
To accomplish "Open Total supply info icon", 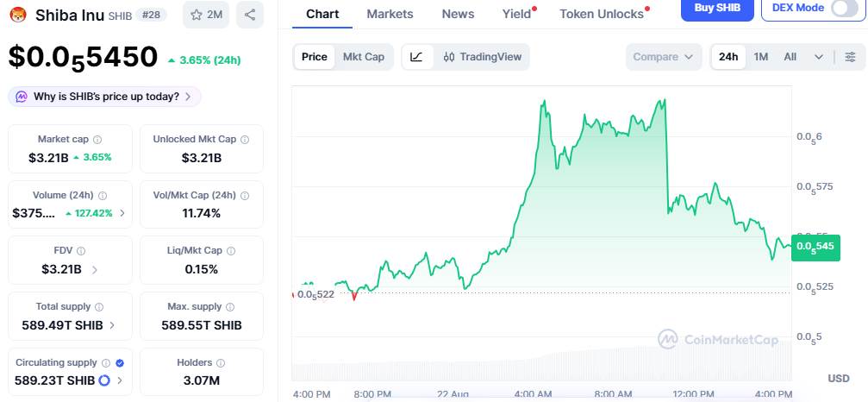I will (x=99, y=307).
